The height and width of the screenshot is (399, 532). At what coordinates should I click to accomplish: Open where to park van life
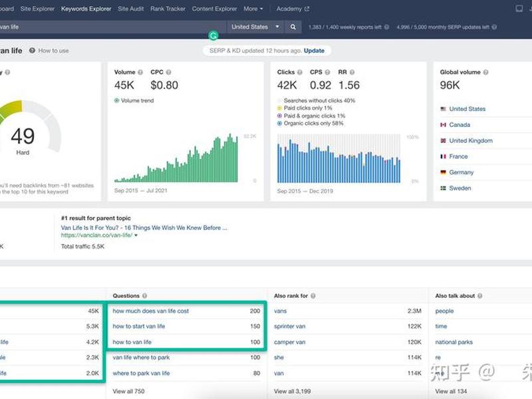click(x=141, y=373)
